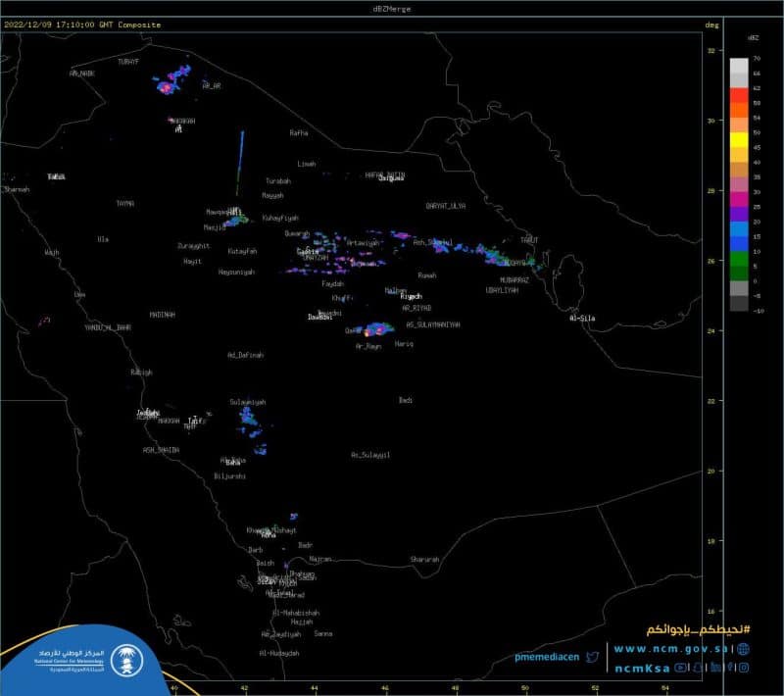
Task: Click the globe website icon
Action: 744,649
